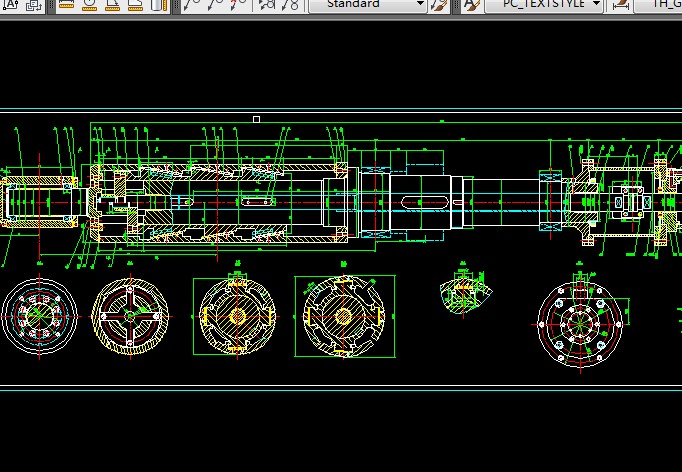Image resolution: width=682 pixels, height=472 pixels.
Task: Click the multileader collect icon with /8
Action: click(x=290, y=4)
